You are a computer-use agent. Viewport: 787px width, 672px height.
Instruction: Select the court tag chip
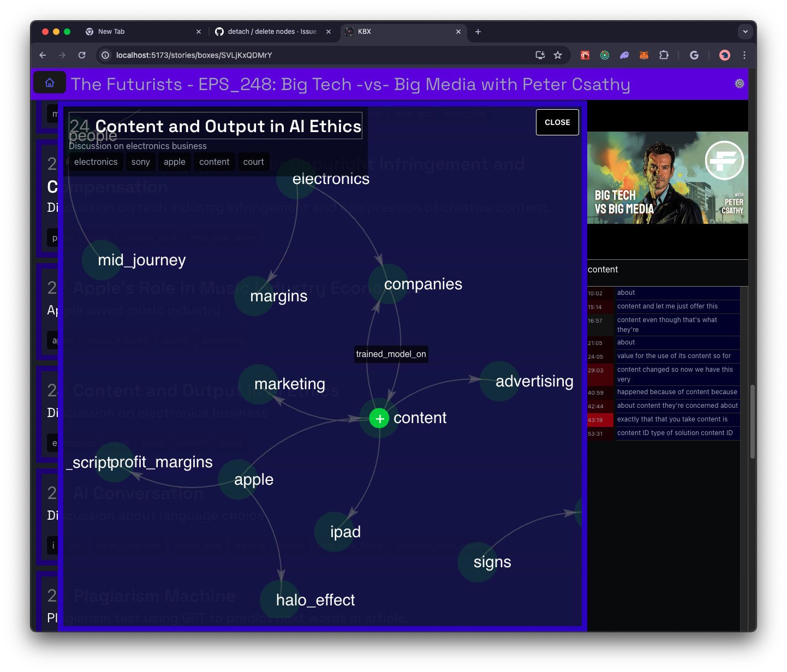click(254, 162)
